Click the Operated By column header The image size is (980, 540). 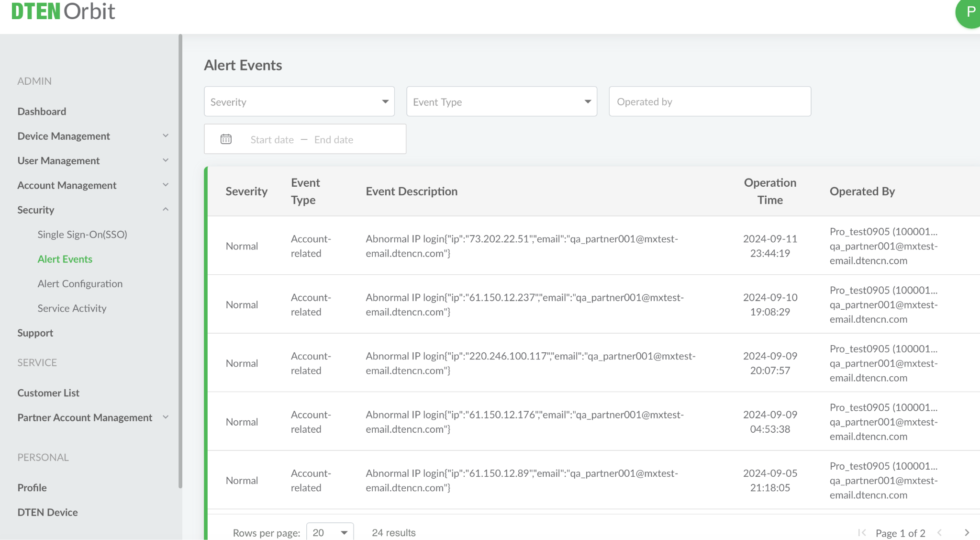[862, 191]
